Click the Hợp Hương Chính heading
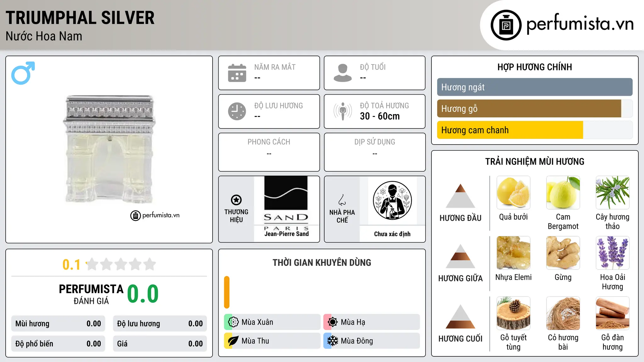 (535, 67)
